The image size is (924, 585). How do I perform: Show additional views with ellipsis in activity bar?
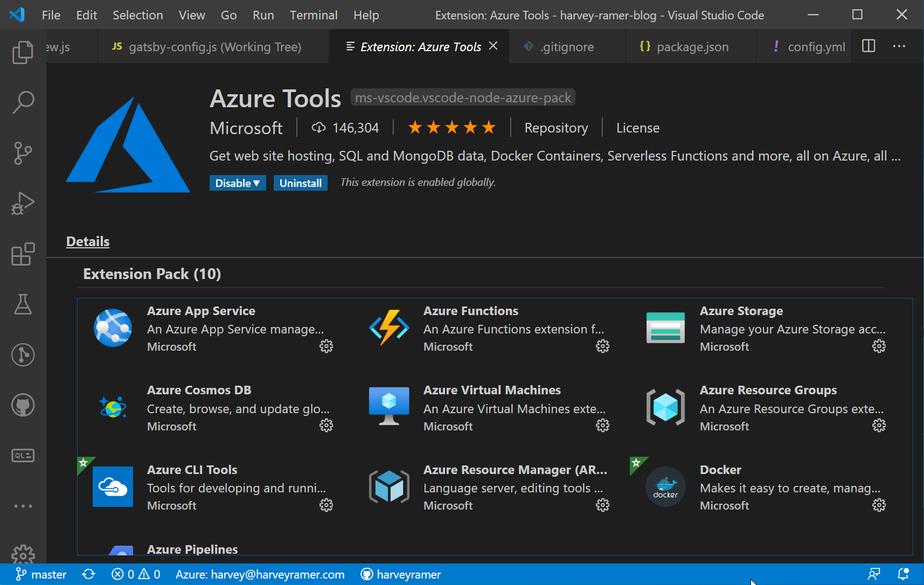[x=23, y=506]
